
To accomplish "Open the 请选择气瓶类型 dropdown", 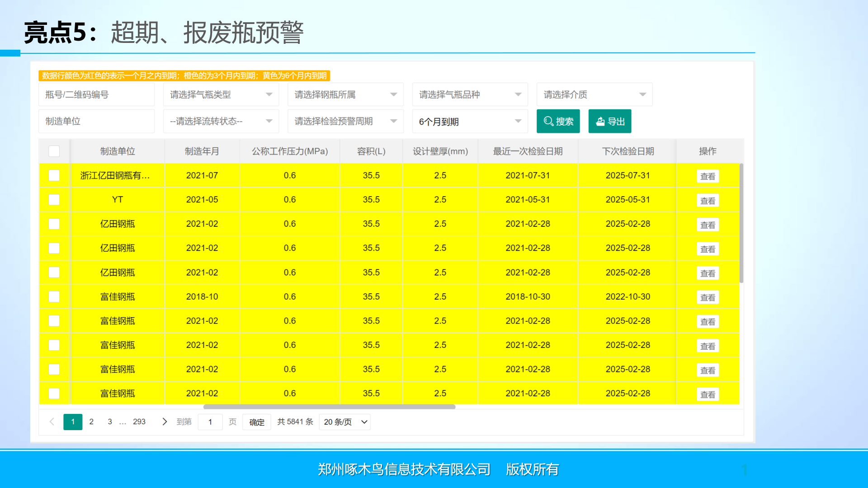I will (x=221, y=94).
